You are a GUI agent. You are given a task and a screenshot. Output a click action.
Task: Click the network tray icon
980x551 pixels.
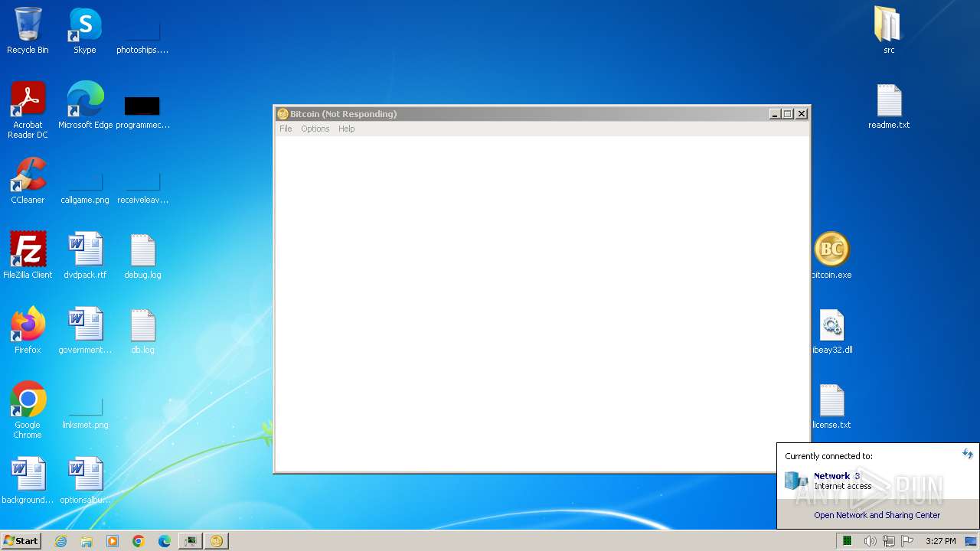[x=889, y=541]
